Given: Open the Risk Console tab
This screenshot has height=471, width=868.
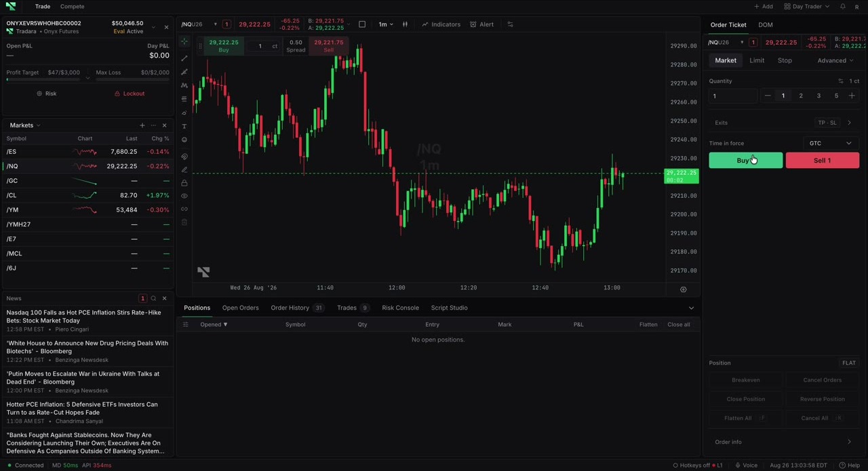Looking at the screenshot, I should click(x=400, y=308).
